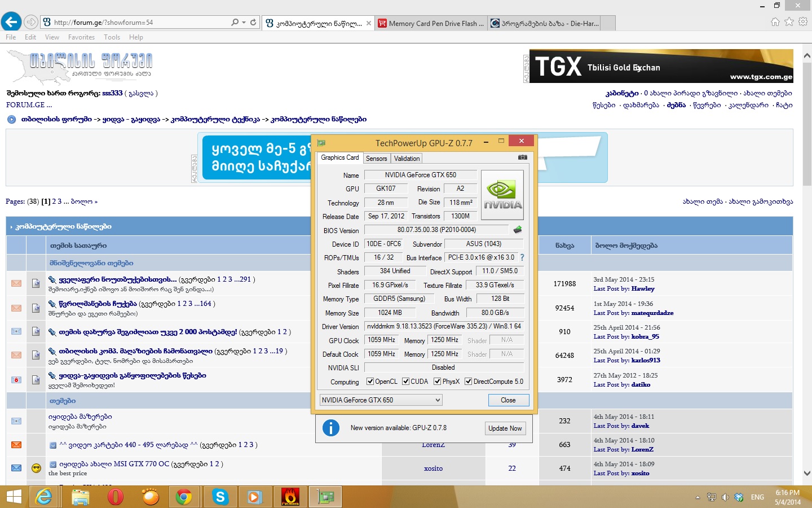The height and width of the screenshot is (508, 812).
Task: Click the Internet Explorer back arrow button
Action: (x=11, y=22)
